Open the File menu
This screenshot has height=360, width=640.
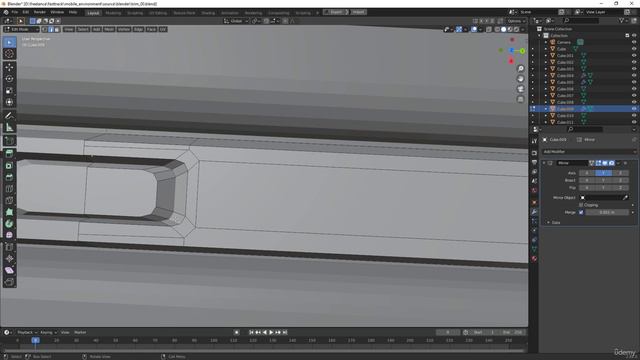[15, 12]
